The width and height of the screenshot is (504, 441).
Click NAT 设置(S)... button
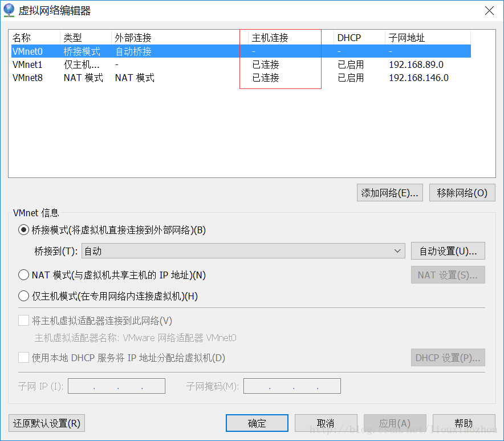point(448,275)
